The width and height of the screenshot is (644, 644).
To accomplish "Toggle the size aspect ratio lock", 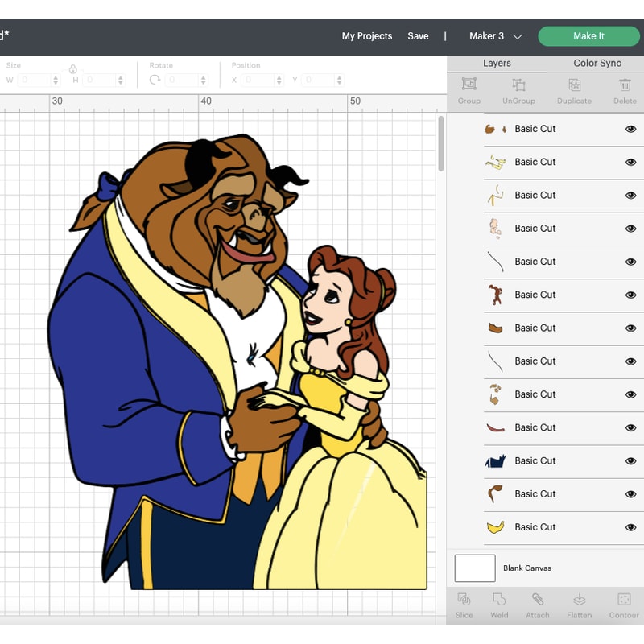I will click(72, 70).
